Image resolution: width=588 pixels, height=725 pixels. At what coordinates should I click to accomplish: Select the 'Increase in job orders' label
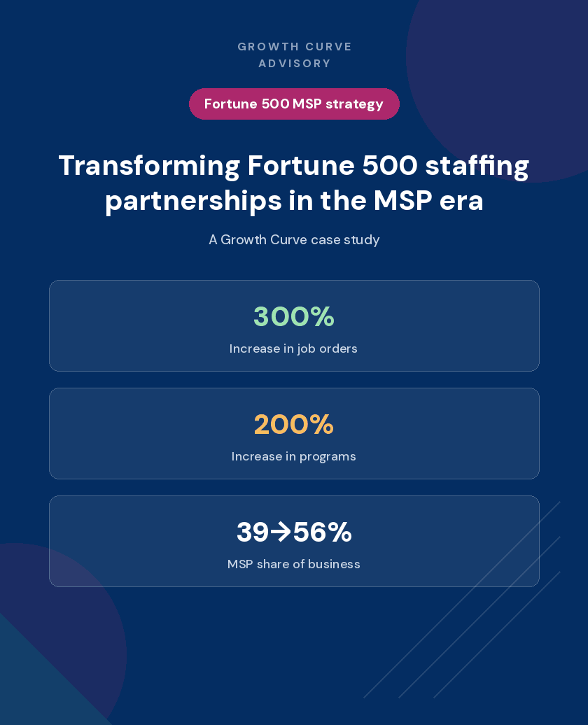pyautogui.click(x=293, y=349)
